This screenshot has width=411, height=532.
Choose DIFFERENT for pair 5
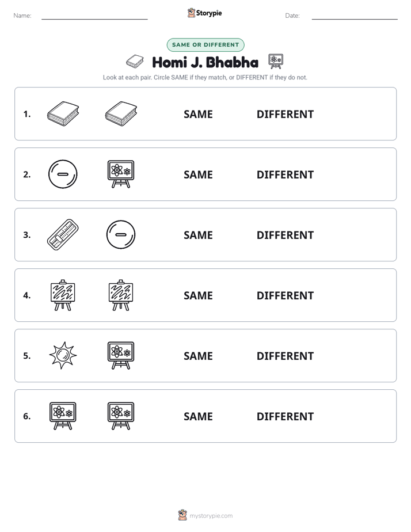(285, 356)
